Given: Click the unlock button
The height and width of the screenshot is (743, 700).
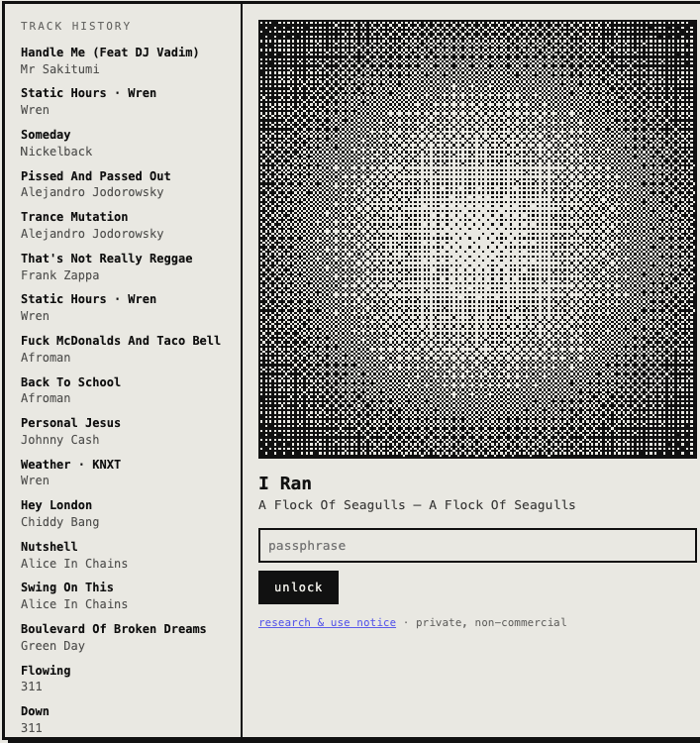Looking at the screenshot, I should [x=298, y=587].
